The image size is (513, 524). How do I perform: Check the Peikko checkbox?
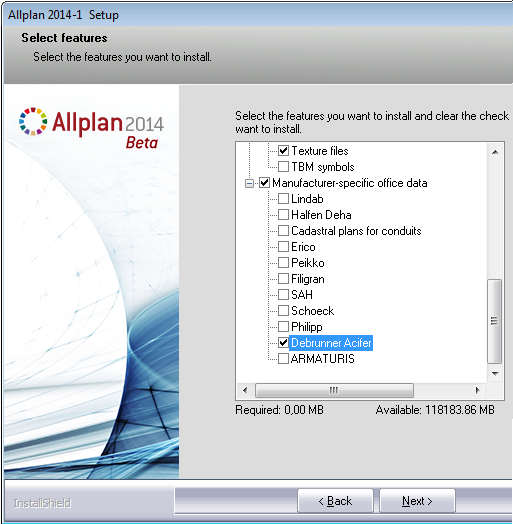pos(283,263)
